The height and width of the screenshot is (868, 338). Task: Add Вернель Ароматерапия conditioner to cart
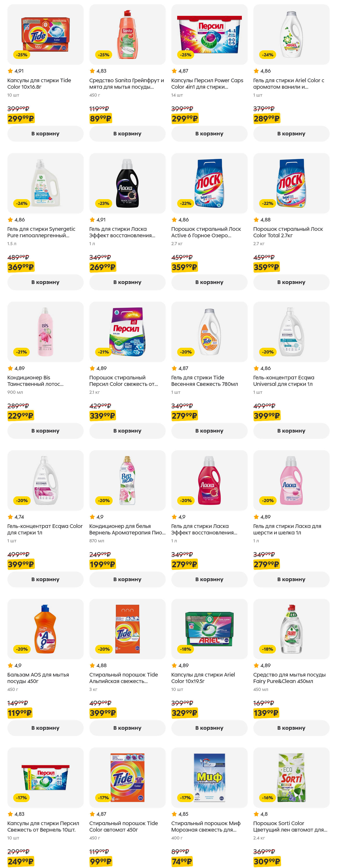(127, 579)
